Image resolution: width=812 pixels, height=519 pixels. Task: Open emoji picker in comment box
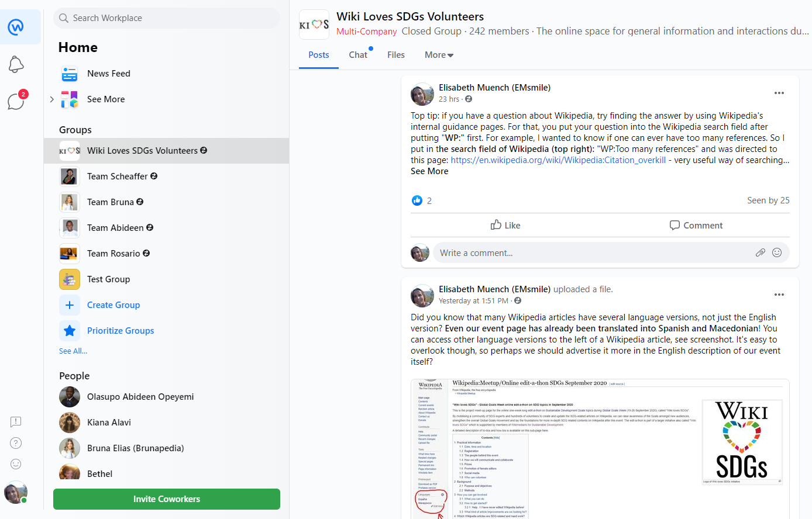click(777, 252)
